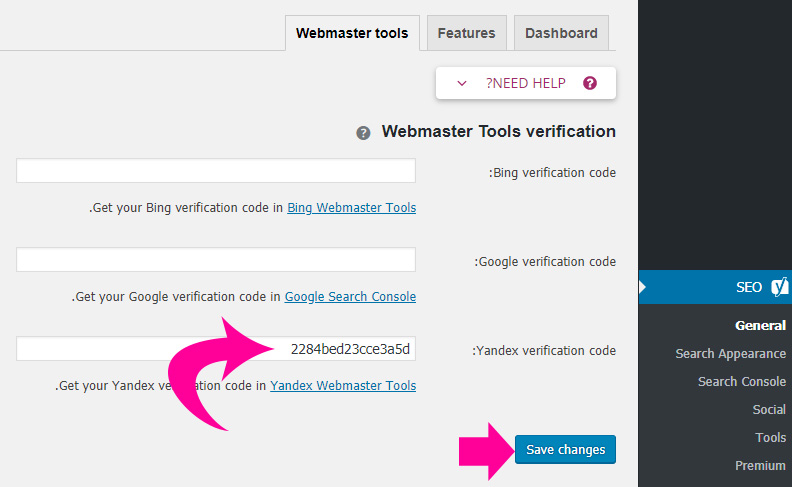Click the Bing verification code label
This screenshot has height=487, width=792.
pos(552,173)
